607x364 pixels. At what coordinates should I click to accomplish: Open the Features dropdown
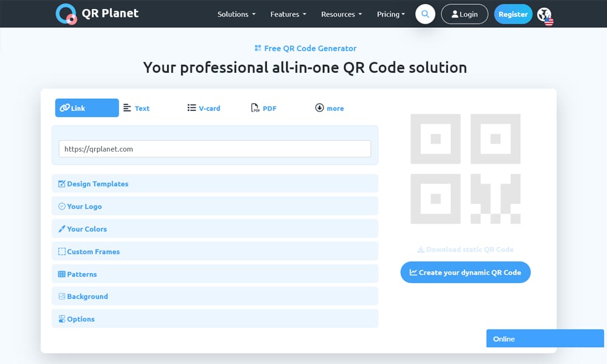pyautogui.click(x=288, y=13)
